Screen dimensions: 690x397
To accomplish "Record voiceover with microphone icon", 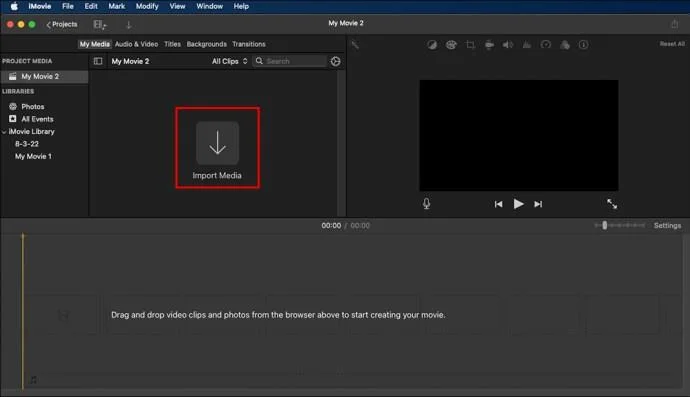I will 426,203.
